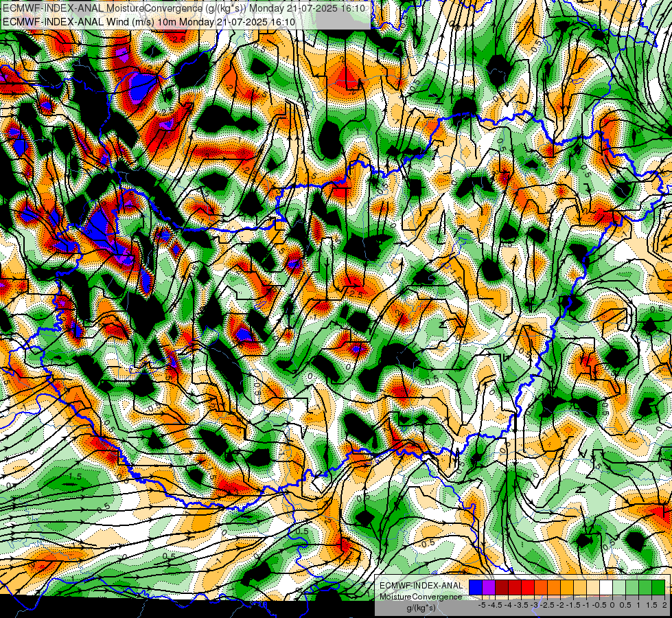Pick the legend swatch between -4 and -3.5
Screen dimensions: 672x618
[515, 587]
